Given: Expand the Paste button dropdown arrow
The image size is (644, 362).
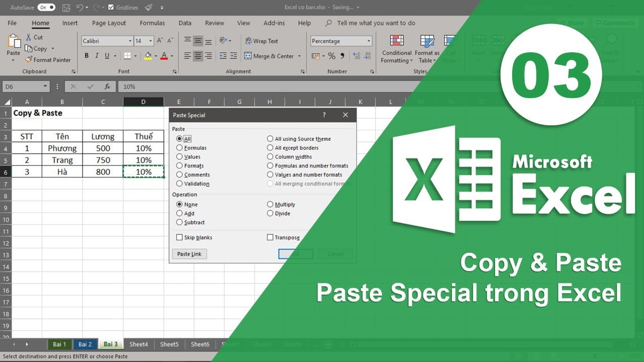Looking at the screenshot, I should pos(14,60).
